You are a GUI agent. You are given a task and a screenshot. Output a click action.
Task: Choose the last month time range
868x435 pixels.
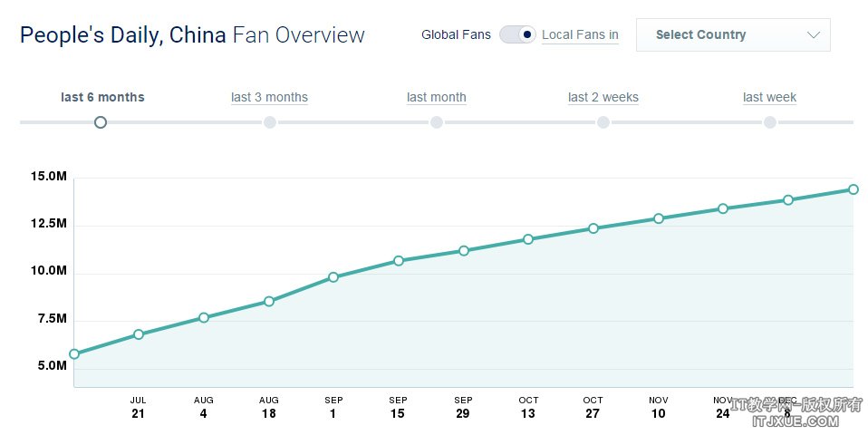pos(436,97)
